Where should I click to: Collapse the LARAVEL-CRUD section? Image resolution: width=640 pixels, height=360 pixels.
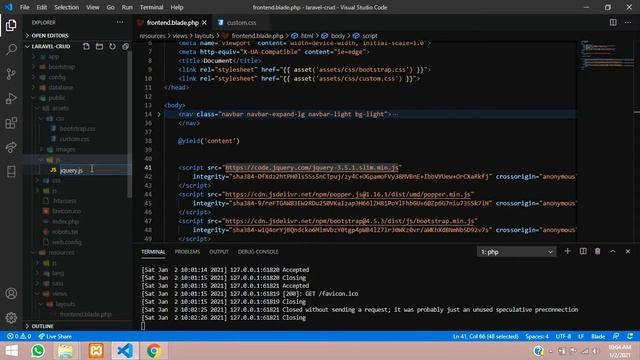[x=47, y=47]
